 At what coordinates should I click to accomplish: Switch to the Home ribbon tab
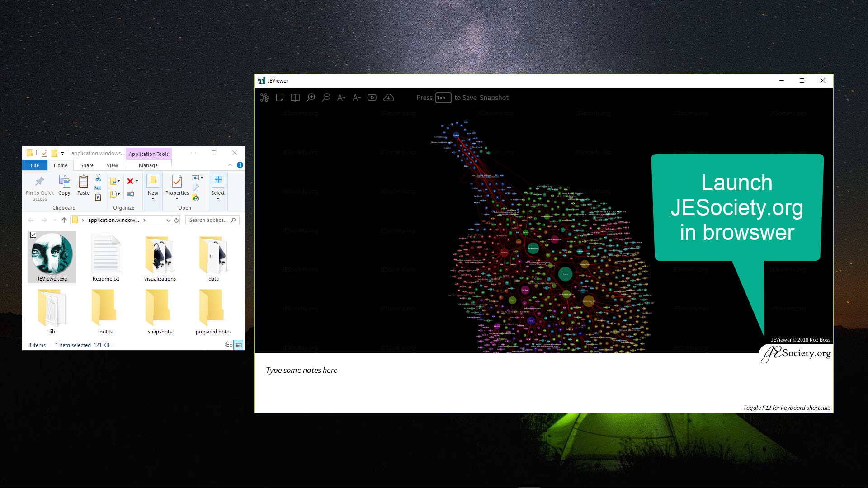(x=61, y=165)
